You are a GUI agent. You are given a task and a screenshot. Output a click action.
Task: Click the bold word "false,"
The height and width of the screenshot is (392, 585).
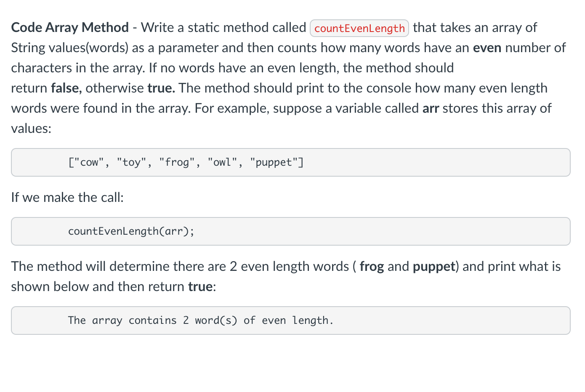tap(66, 88)
